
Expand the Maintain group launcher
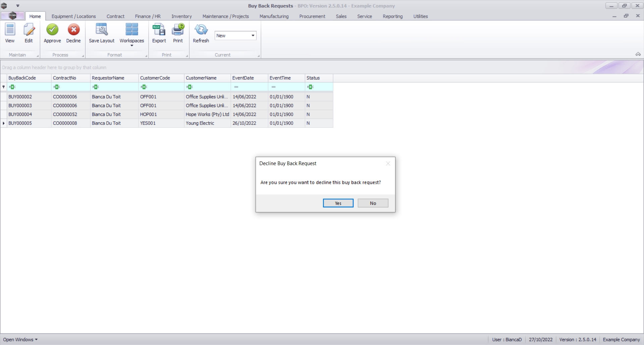(x=38, y=56)
